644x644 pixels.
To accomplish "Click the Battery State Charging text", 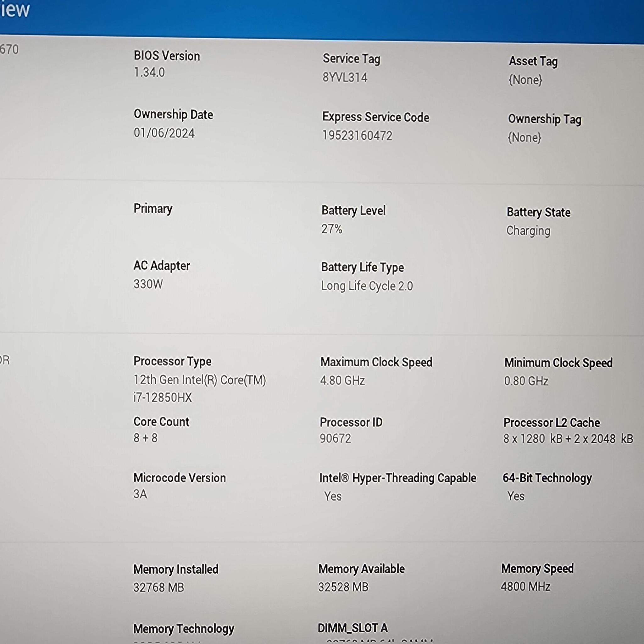I will tap(528, 231).
